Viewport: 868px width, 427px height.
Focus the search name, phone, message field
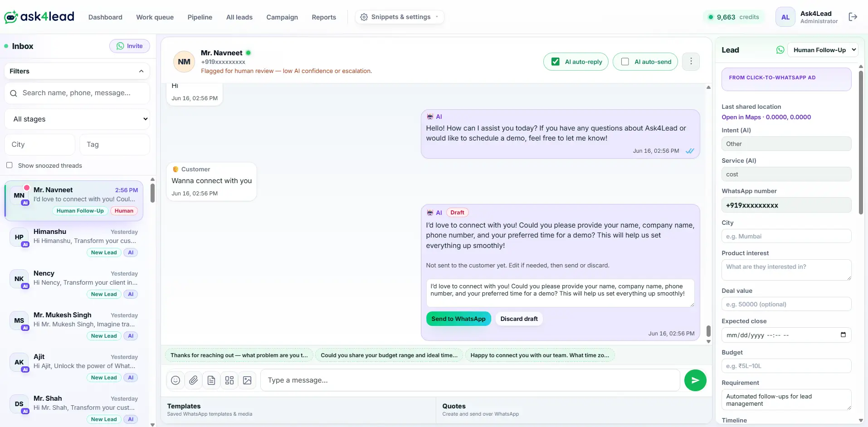point(77,93)
